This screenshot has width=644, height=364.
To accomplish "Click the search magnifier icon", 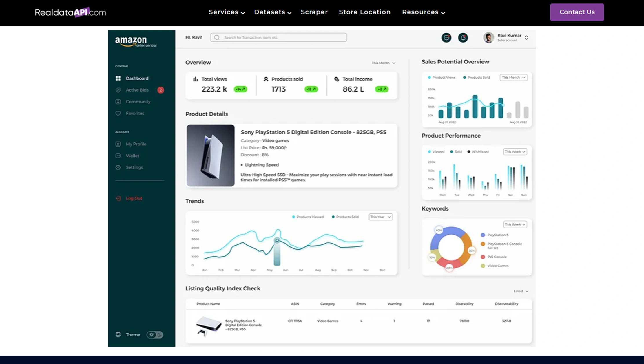I will pyautogui.click(x=217, y=37).
